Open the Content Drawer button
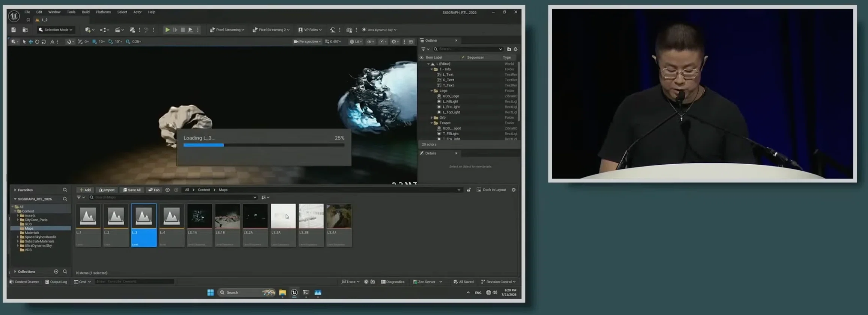868x315 pixels. (24, 282)
